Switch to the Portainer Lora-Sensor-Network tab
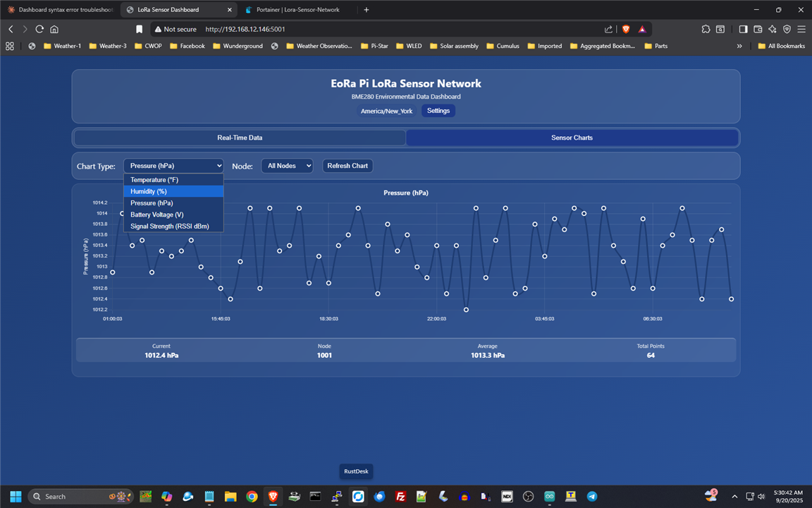The image size is (812, 508). click(x=297, y=10)
